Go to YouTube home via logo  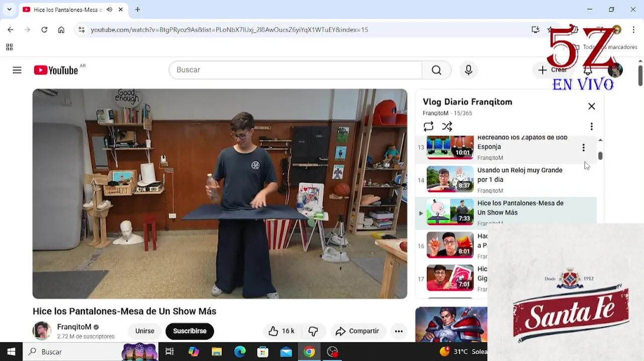[56, 70]
